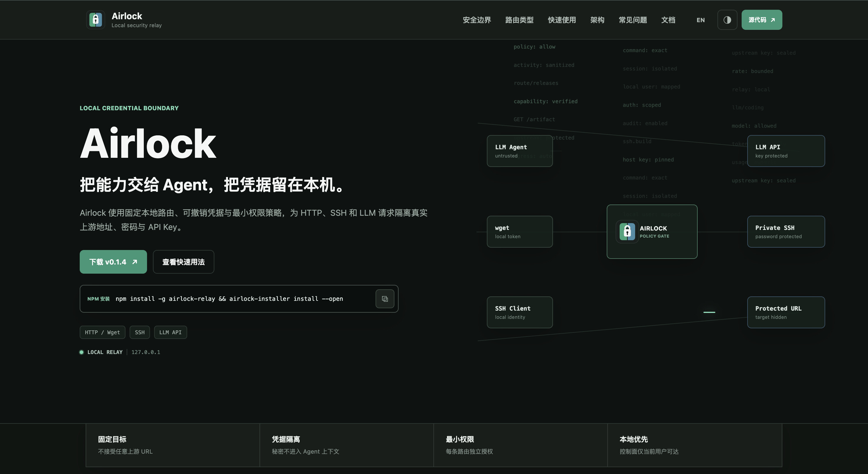The width and height of the screenshot is (868, 474).
Task: Open the 安全边界 nav section
Action: click(x=477, y=20)
